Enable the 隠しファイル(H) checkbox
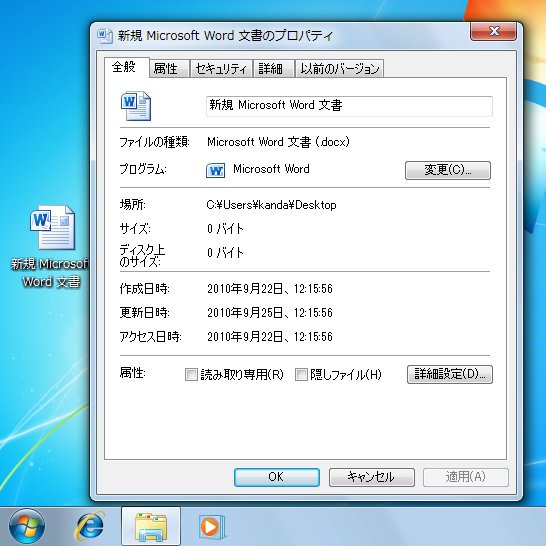 pyautogui.click(x=301, y=375)
